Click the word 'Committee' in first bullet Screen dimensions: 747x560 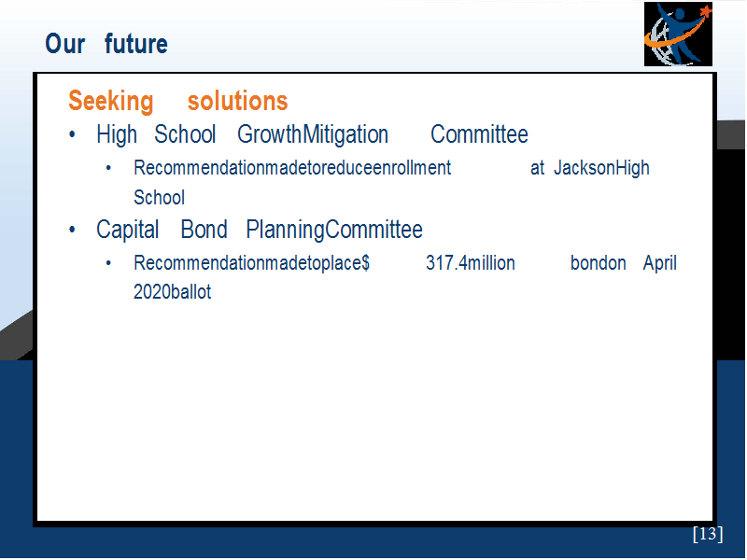(x=479, y=134)
